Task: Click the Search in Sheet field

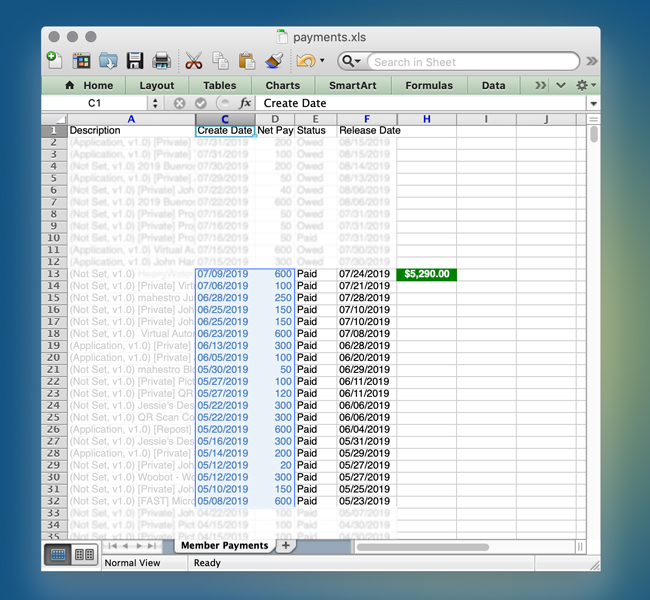Action: [x=473, y=62]
